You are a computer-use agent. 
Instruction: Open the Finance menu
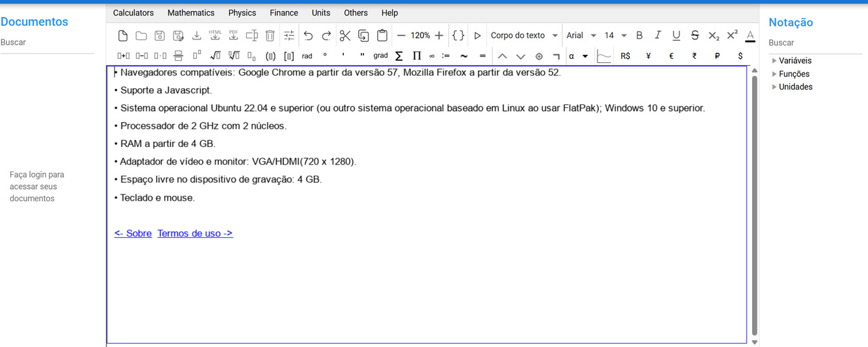(283, 13)
